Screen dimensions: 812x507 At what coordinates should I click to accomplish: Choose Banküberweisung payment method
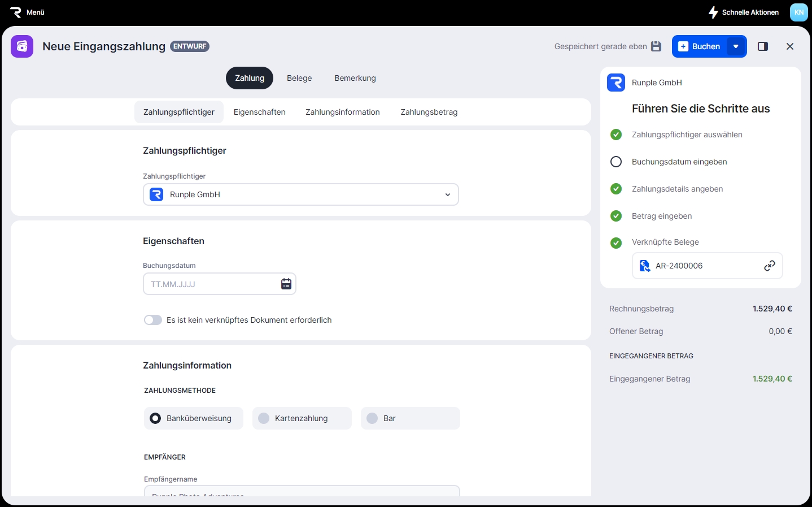(193, 418)
